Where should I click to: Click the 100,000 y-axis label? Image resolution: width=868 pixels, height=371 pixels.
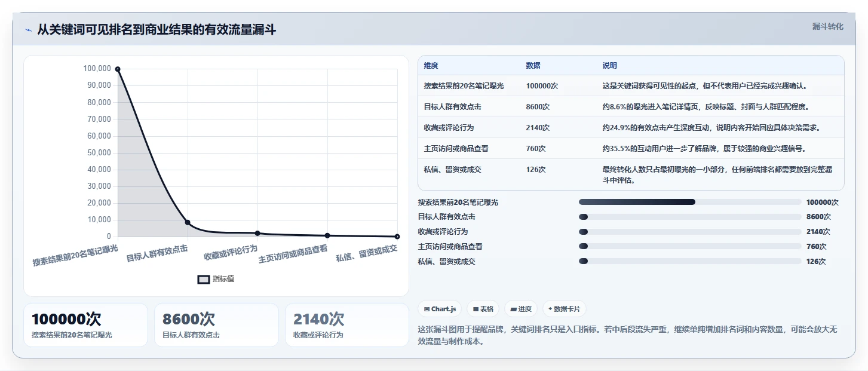point(96,69)
